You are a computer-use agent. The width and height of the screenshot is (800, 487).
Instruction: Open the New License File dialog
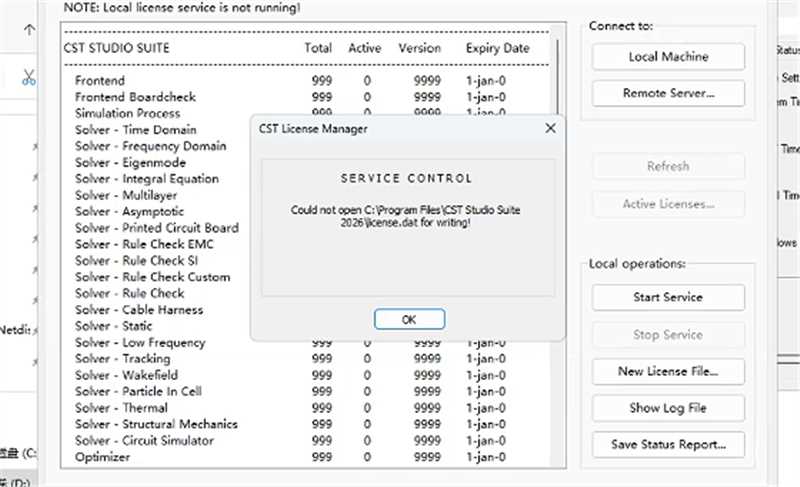668,371
